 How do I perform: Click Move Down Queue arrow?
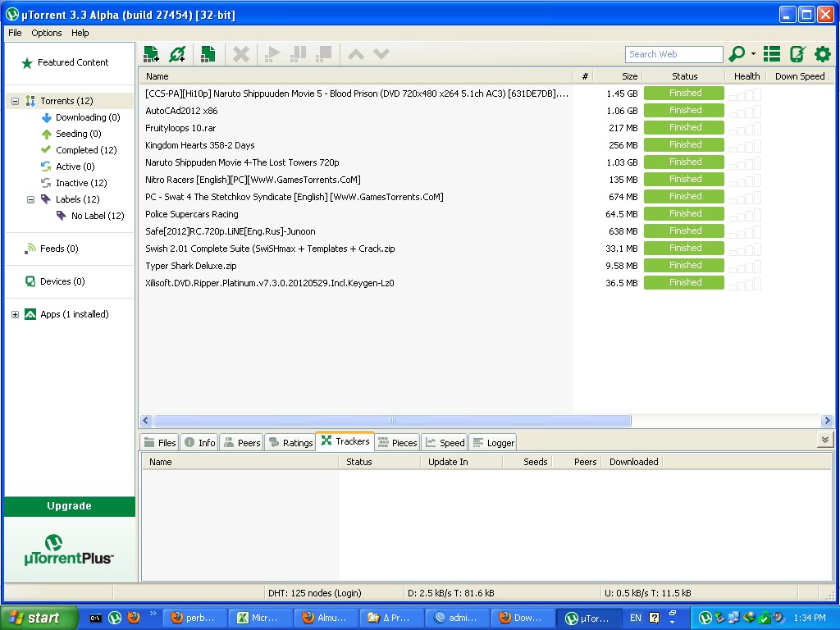coord(381,54)
